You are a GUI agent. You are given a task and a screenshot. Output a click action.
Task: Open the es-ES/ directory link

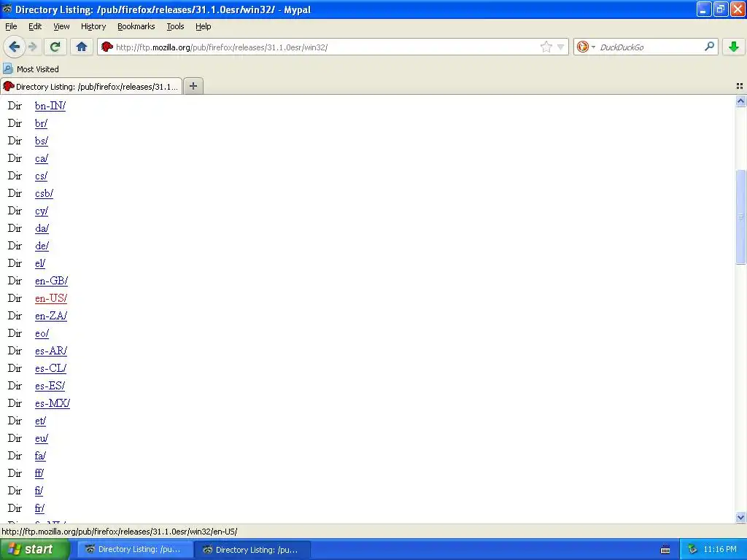pos(50,386)
